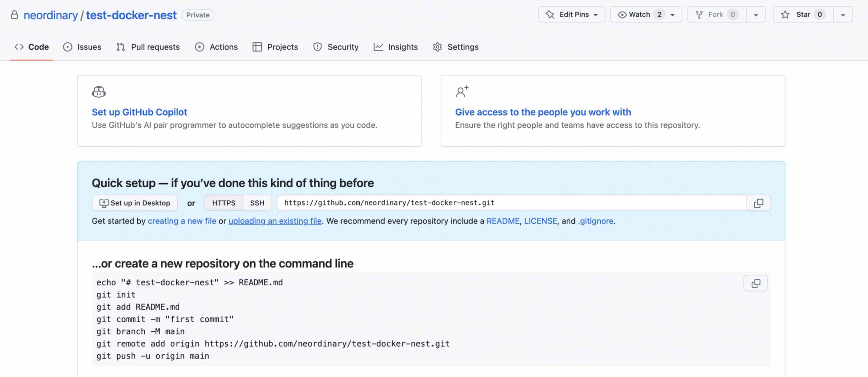Screen dimensions: 868x377
Task: Click the lock icon beside repository name
Action: [x=14, y=15]
